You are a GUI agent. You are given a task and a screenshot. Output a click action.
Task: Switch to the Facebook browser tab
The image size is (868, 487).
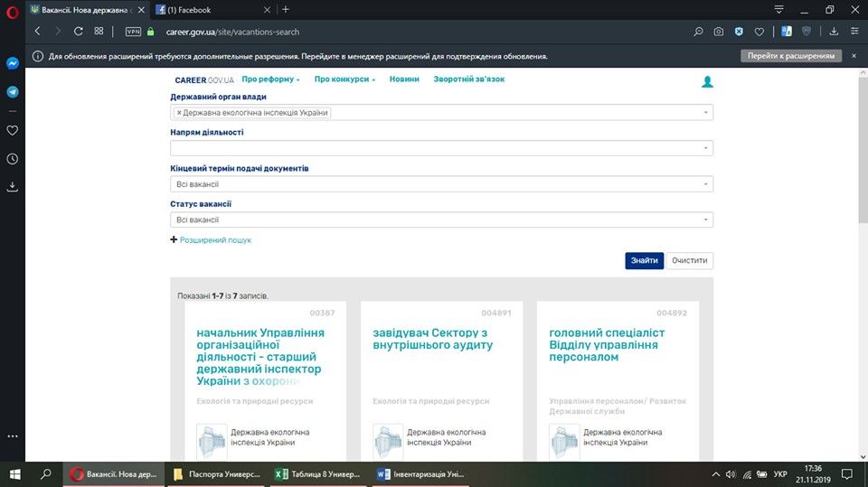[x=210, y=10]
